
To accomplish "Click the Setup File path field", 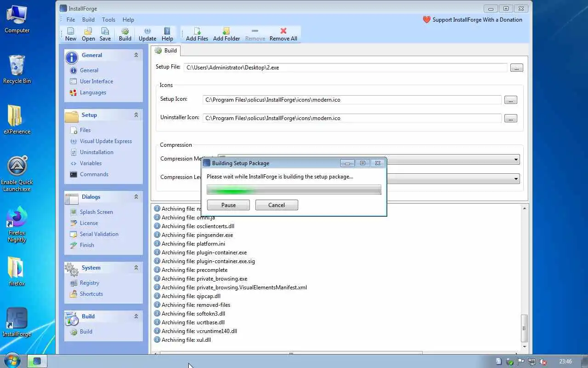I will 345,68.
